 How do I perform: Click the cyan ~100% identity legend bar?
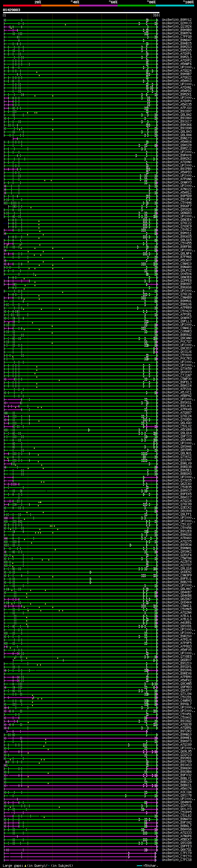(x=175, y=6)
